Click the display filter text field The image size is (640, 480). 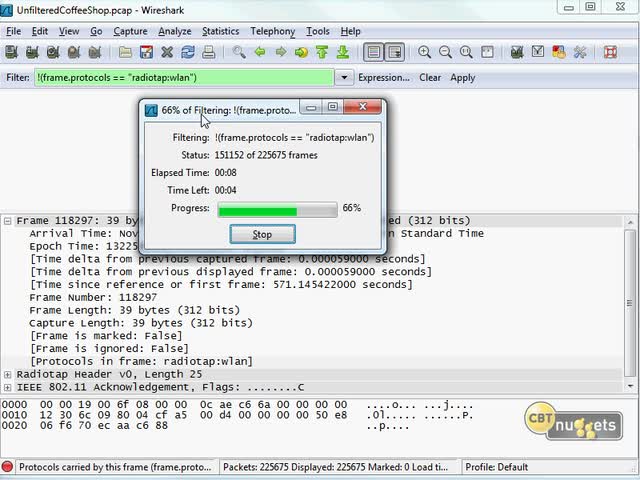tap(184, 78)
